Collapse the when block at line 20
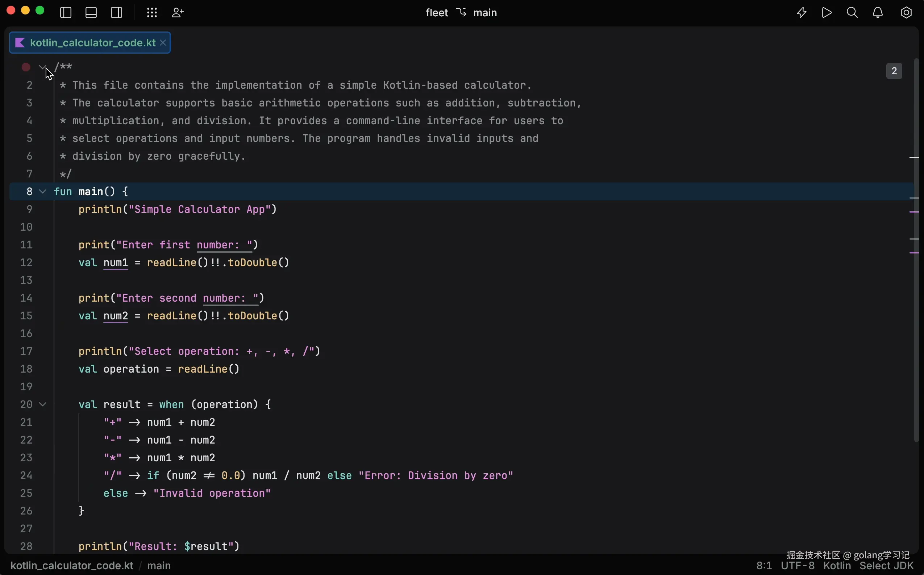924x575 pixels. [43, 404]
